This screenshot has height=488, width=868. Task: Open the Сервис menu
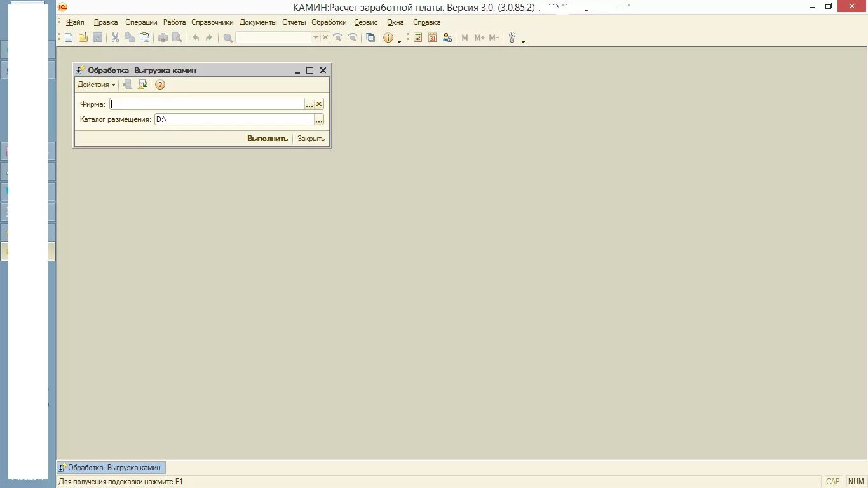(x=366, y=22)
